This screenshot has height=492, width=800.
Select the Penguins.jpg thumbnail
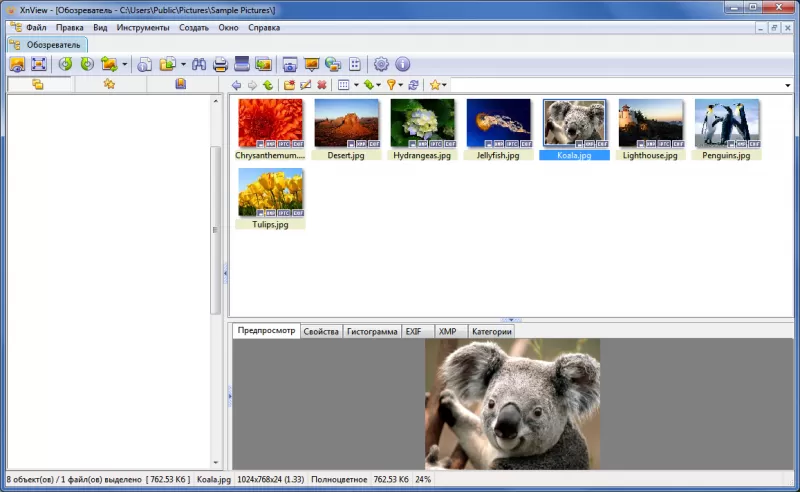pos(727,124)
